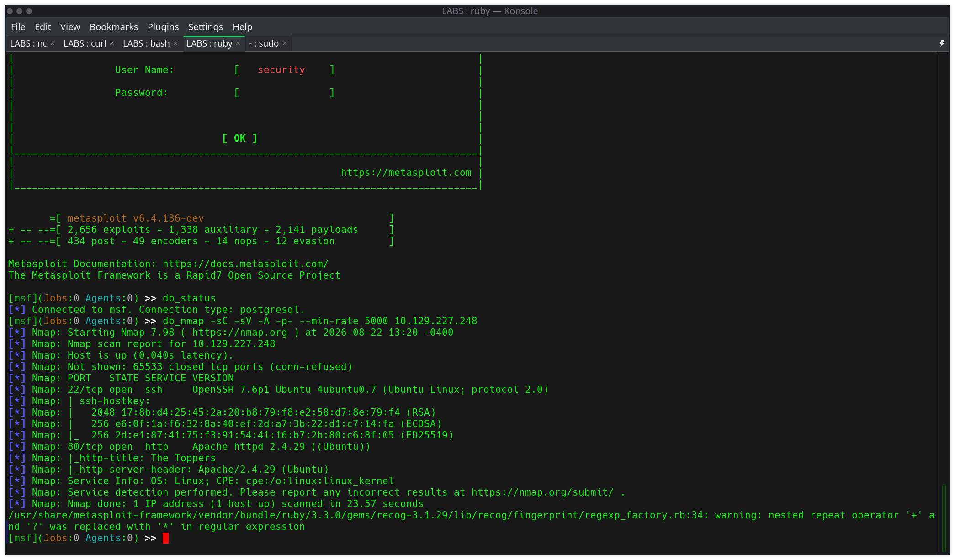
Task: Close the LABS : curl tab
Action: pos(112,43)
